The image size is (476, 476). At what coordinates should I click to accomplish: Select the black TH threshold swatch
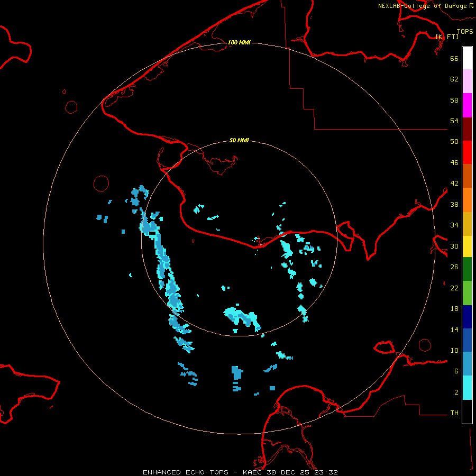(x=467, y=411)
